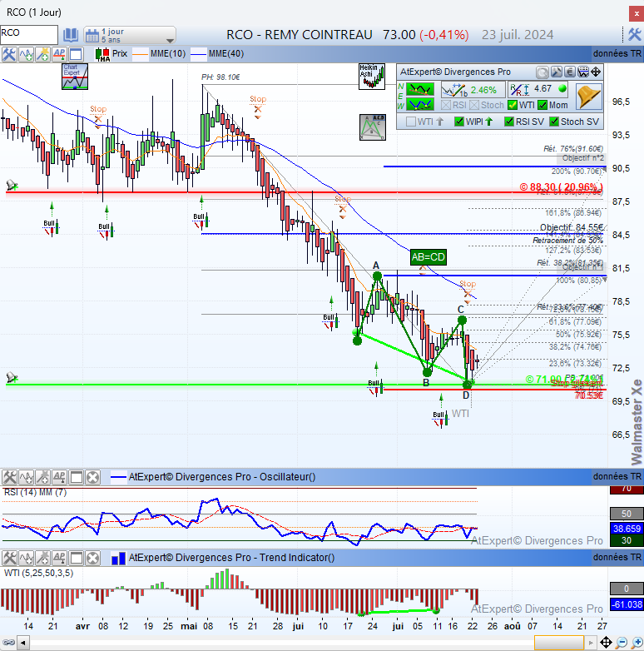Open tools icon in Oscillateur panel toolbar

[x=9, y=478]
